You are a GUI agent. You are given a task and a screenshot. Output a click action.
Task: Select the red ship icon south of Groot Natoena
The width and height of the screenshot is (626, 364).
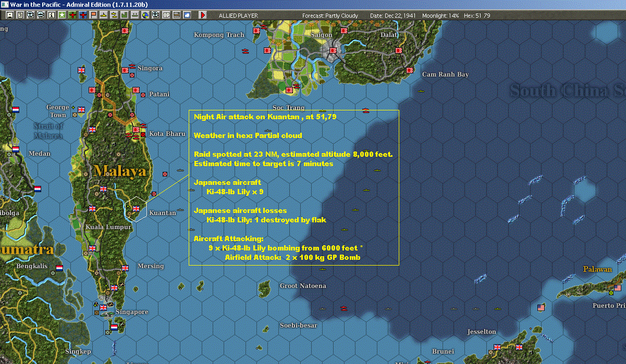click(343, 308)
